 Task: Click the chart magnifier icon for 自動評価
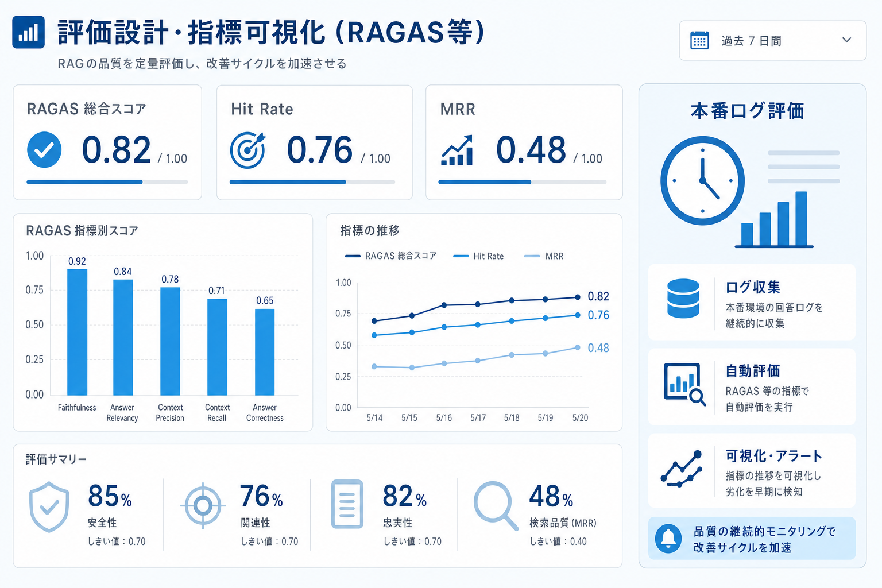[x=684, y=385]
